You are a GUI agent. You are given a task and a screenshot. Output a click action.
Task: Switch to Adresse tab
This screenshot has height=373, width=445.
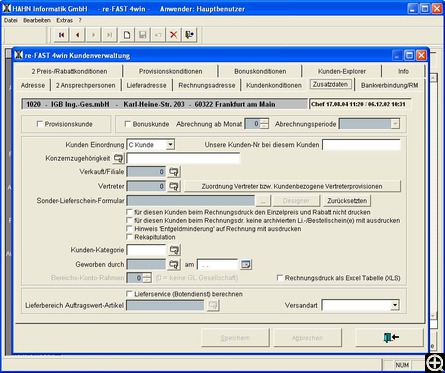(x=33, y=85)
